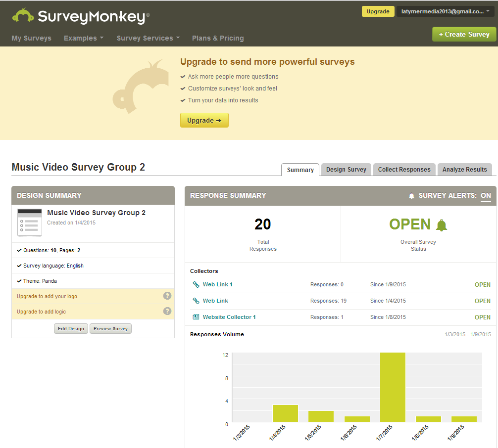Viewport: 498px width, 448px height.
Task: Click the Edit Design button
Action: 71,328
